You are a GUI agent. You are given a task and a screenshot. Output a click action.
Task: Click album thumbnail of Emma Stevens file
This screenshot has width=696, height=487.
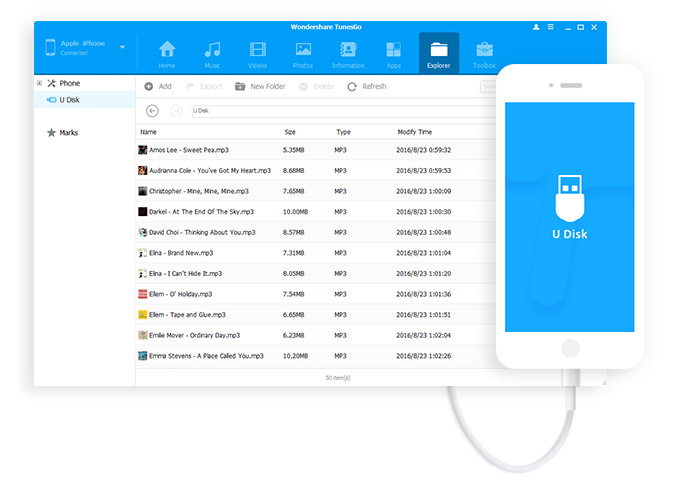click(x=142, y=356)
